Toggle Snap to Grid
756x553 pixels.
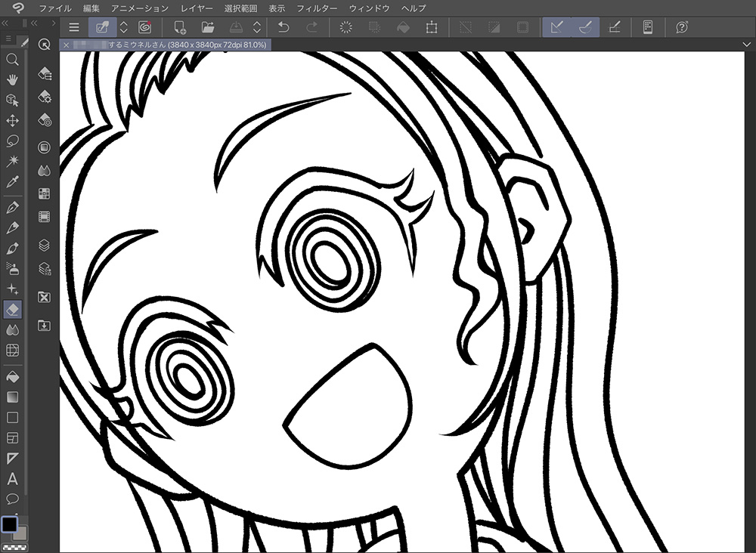pos(614,27)
